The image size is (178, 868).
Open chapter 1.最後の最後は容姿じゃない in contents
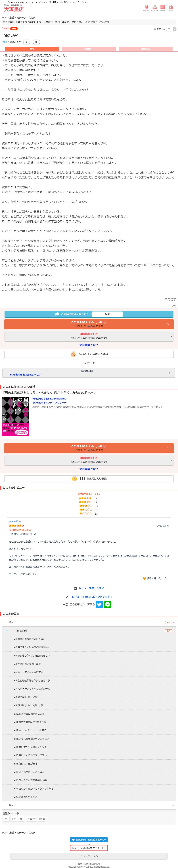(30, 639)
